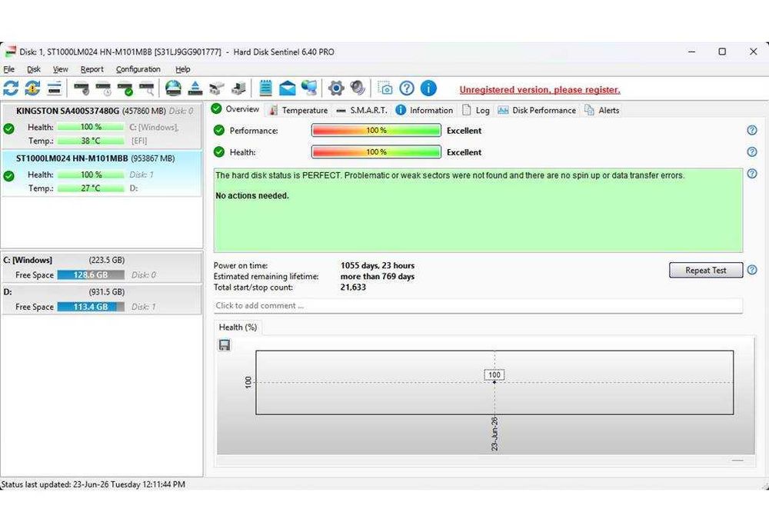The height and width of the screenshot is (532, 769).
Task: Click the disk with magnifier surface test icon
Action: point(147,88)
